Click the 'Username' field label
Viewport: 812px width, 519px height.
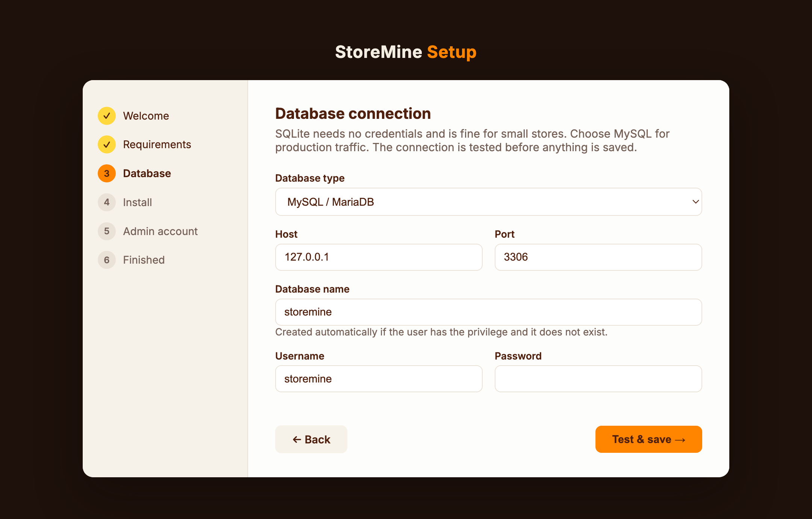click(x=300, y=356)
